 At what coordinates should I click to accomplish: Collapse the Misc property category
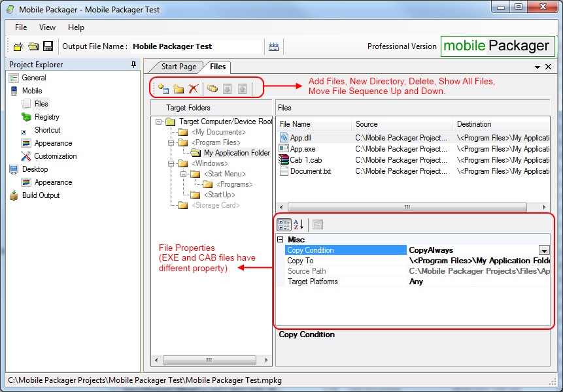281,239
